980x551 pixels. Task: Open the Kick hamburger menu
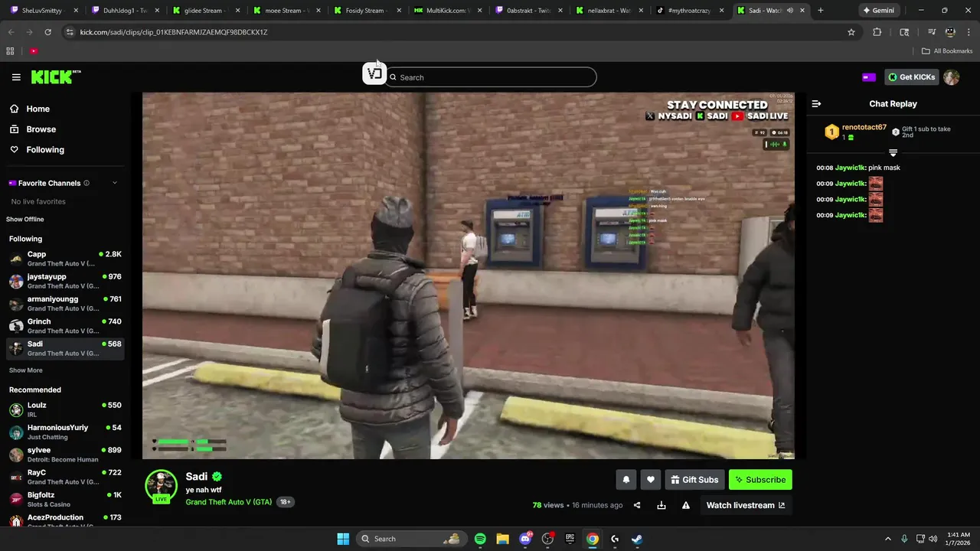coord(16,77)
